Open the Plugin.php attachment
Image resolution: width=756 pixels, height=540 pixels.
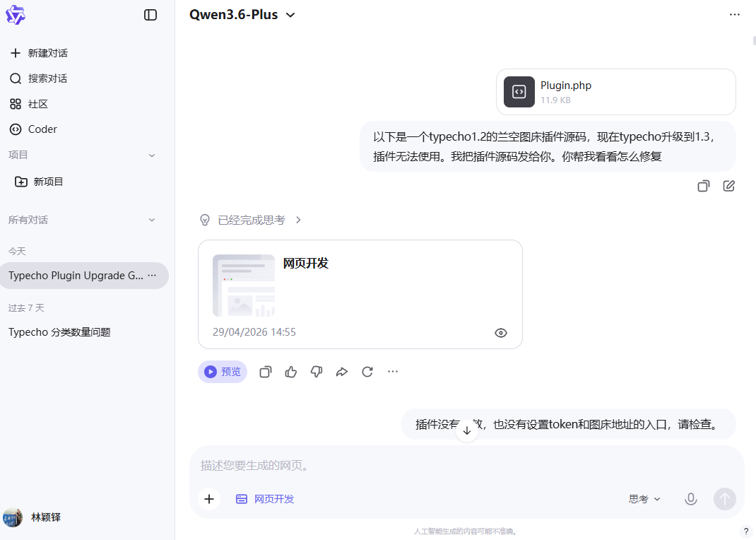click(x=615, y=92)
